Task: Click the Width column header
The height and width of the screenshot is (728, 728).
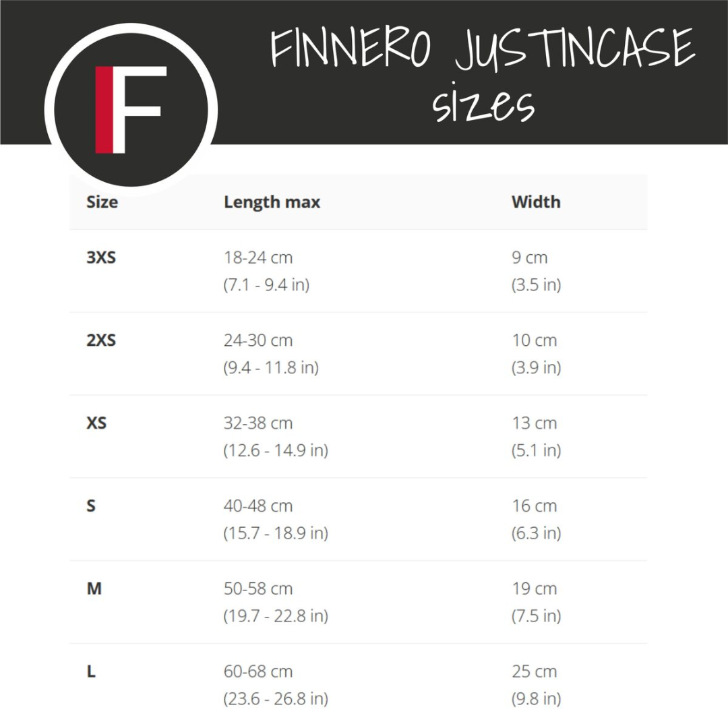Action: [536, 202]
